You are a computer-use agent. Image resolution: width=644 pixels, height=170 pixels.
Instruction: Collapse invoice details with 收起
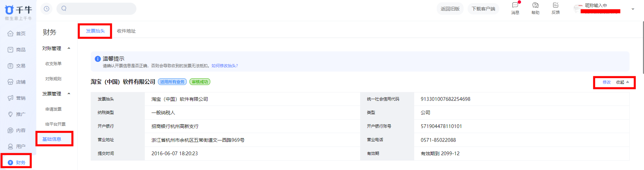[x=622, y=82]
